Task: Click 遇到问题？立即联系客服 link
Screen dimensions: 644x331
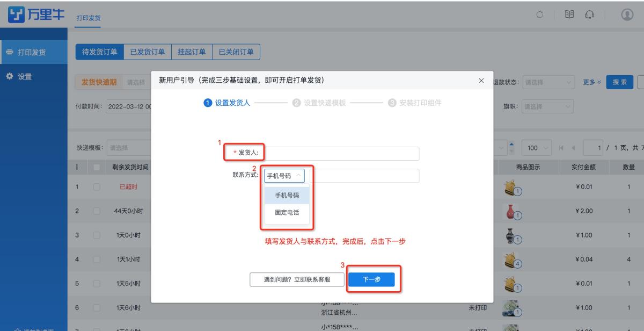Action: 297,279
